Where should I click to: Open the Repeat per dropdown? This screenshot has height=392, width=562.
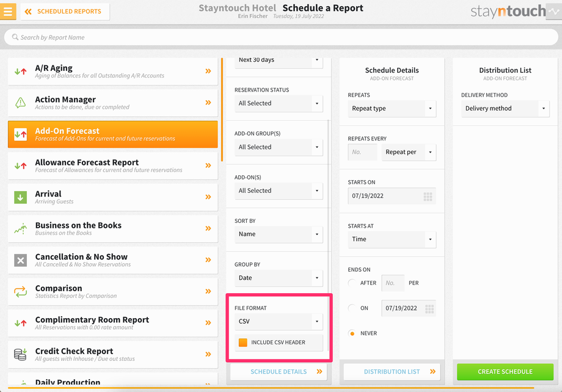click(x=409, y=152)
